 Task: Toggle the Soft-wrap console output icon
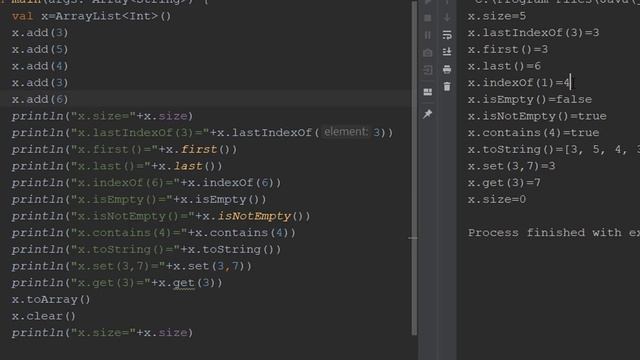pos(447,35)
